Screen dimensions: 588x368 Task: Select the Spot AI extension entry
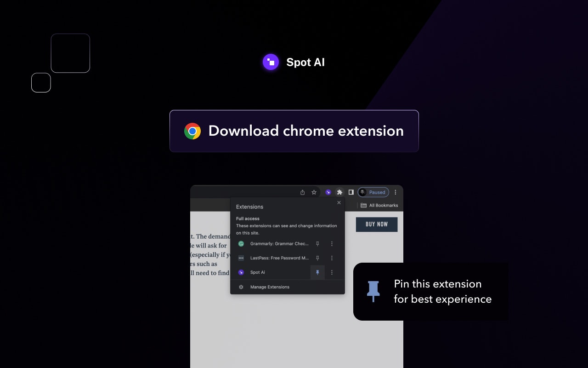pyautogui.click(x=258, y=272)
